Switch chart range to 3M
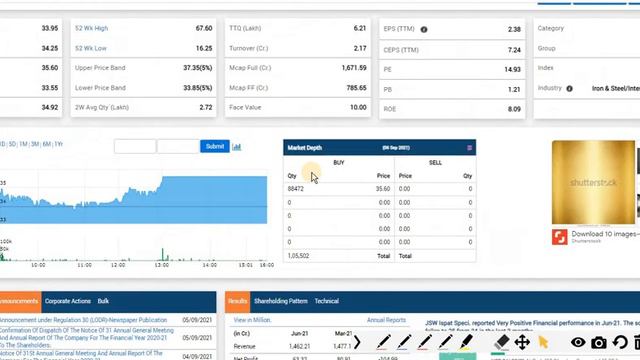 click(x=35, y=144)
